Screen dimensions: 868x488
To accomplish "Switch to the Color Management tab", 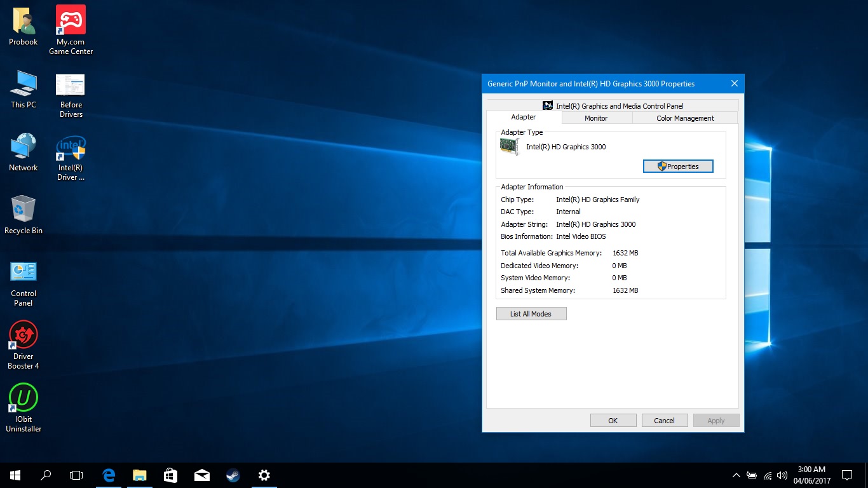I will (685, 118).
